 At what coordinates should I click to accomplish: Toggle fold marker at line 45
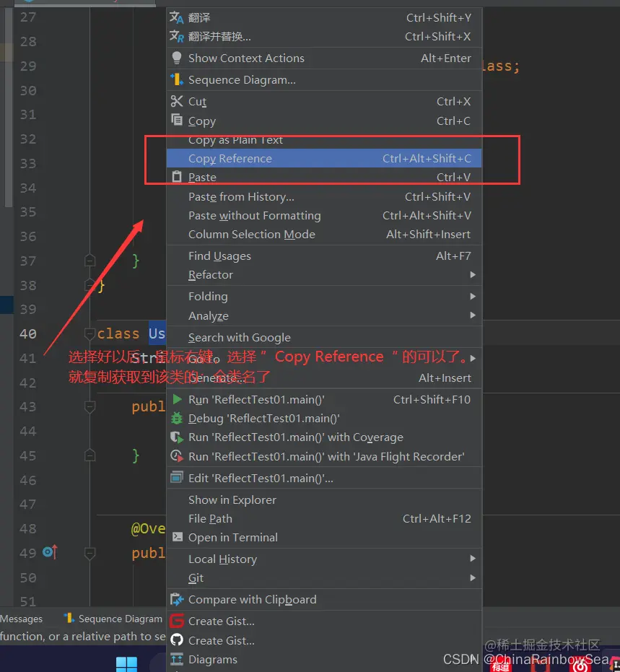[89, 455]
